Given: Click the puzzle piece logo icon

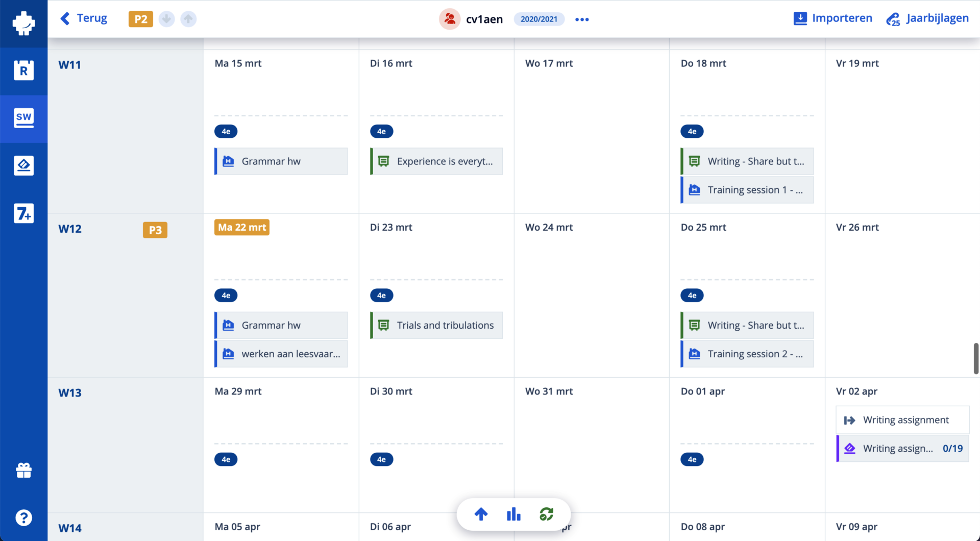Looking at the screenshot, I should click(x=23, y=23).
